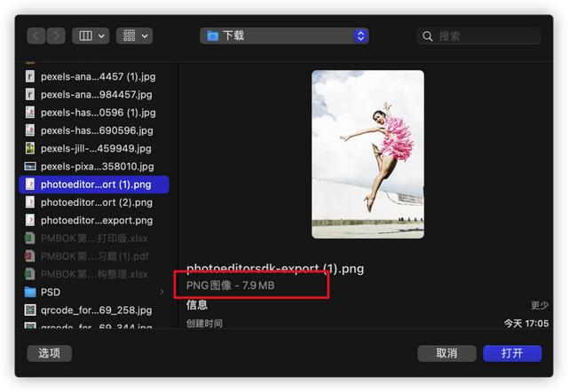Open the PSD folder
The height and width of the screenshot is (392, 568).
point(94,292)
